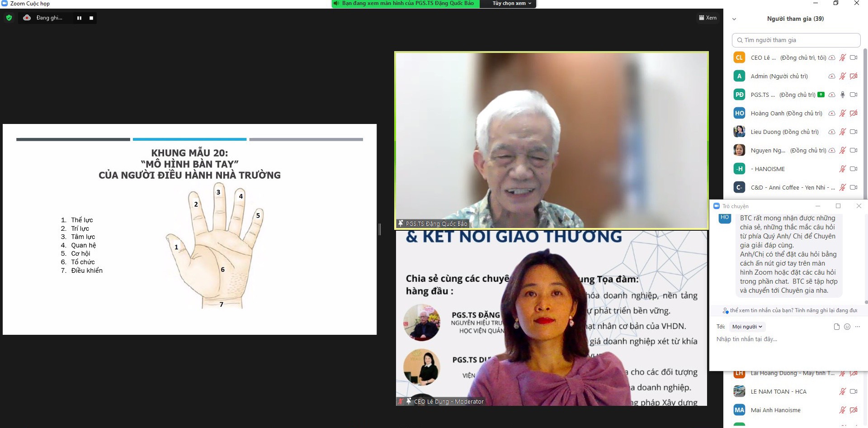Pause the cloud recording

tap(79, 18)
